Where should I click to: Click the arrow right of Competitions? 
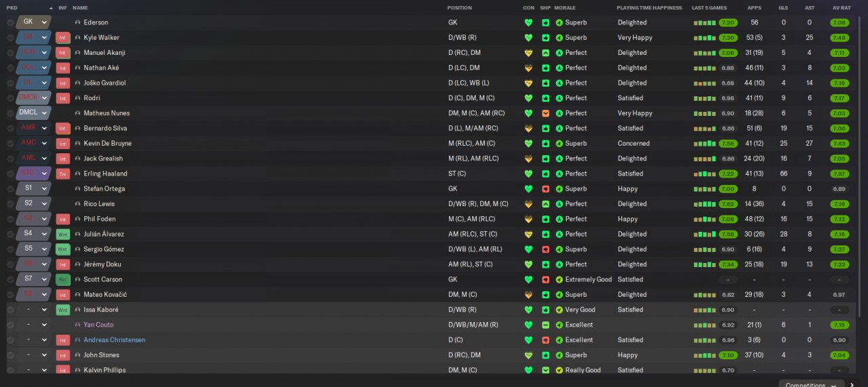(852, 384)
